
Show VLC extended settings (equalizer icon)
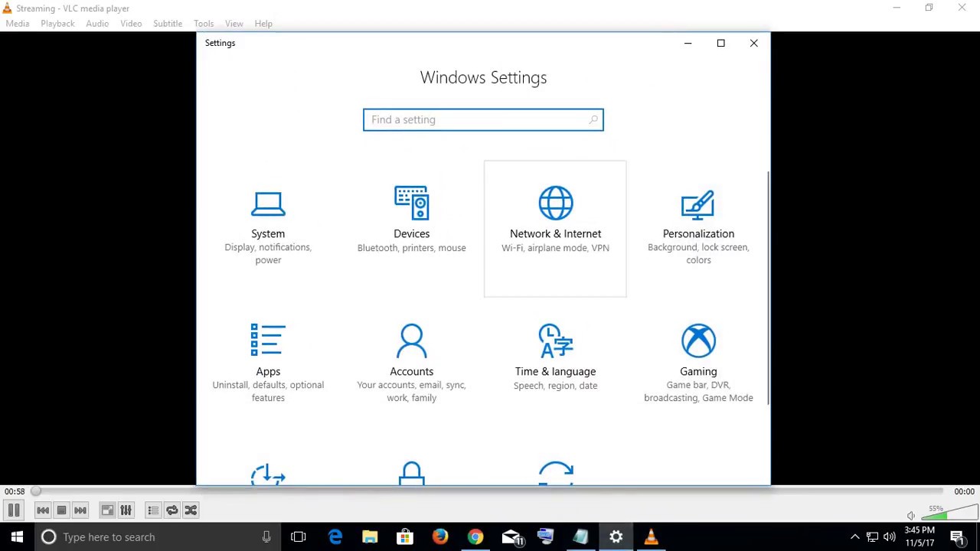(126, 510)
